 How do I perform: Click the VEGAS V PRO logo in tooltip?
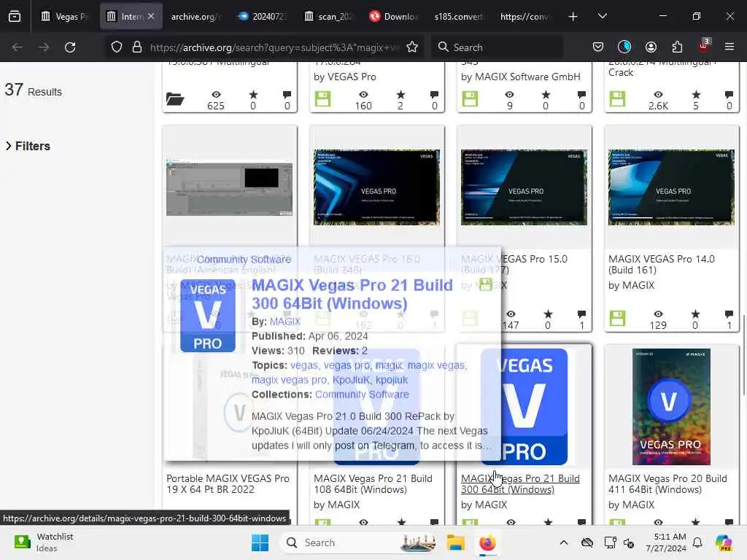(208, 316)
